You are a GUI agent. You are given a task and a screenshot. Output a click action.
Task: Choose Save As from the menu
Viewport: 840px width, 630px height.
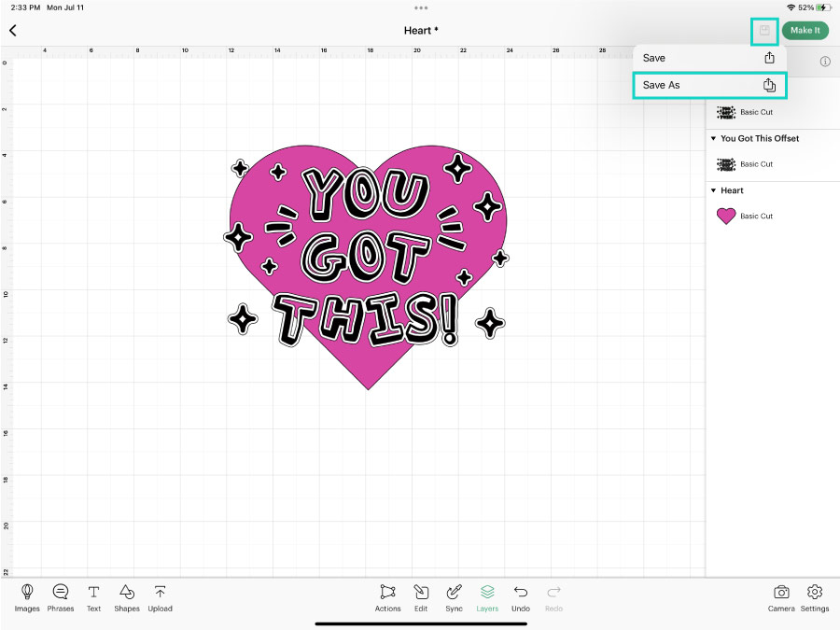(708, 85)
